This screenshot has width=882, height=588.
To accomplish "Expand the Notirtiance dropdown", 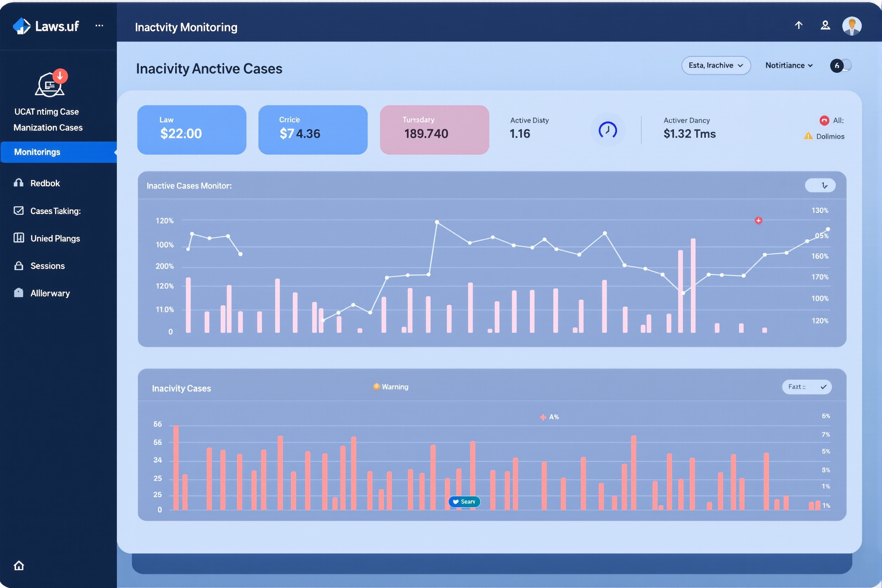I will tap(789, 65).
